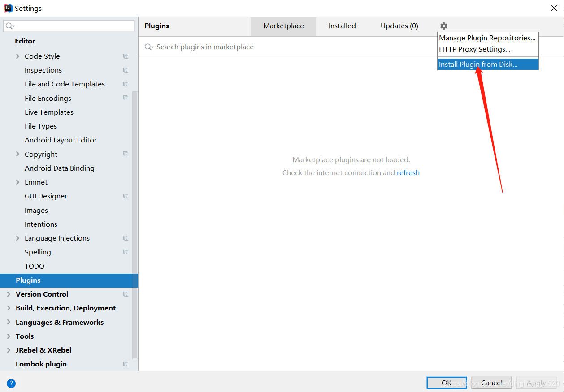This screenshot has width=564, height=392.
Task: Click the project-level icon beside Language Injections
Action: 126,238
